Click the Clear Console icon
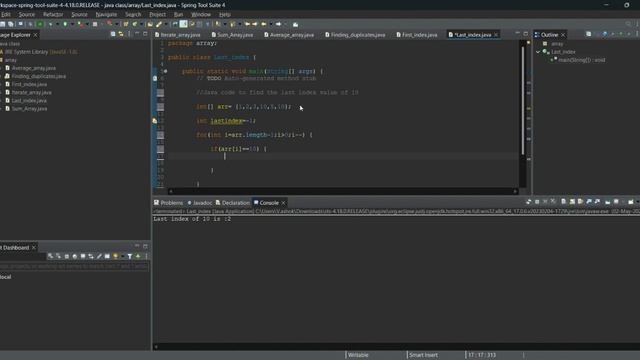This screenshot has height=360, width=640. click(x=564, y=202)
